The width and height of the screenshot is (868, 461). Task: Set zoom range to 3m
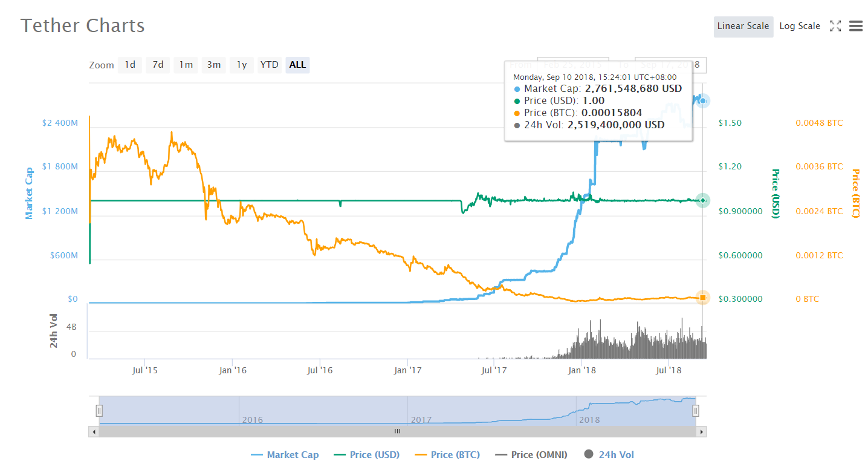pyautogui.click(x=213, y=65)
